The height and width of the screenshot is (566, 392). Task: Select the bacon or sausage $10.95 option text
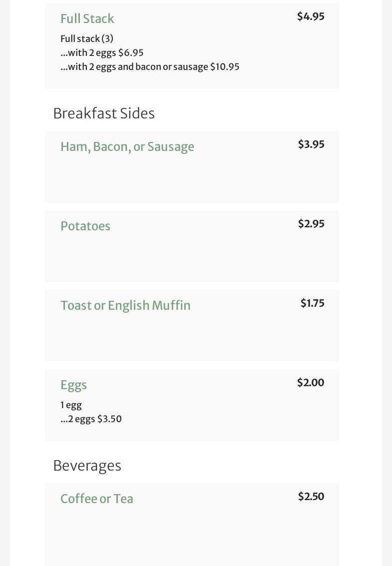point(150,66)
